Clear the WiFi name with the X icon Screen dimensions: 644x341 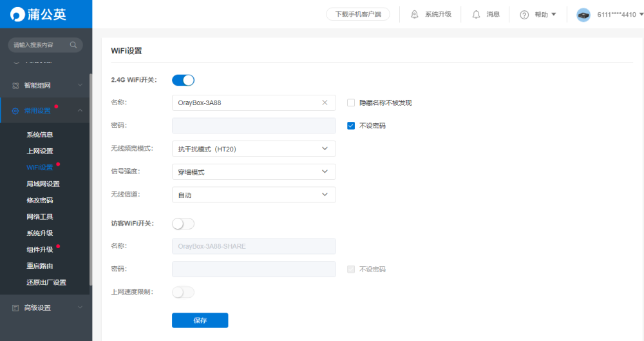tap(325, 102)
